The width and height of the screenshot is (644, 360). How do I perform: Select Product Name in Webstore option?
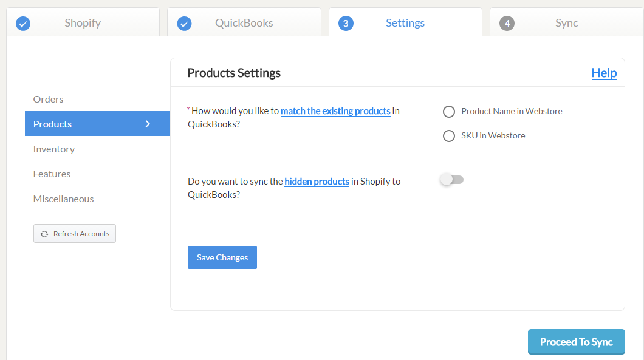pyautogui.click(x=449, y=112)
